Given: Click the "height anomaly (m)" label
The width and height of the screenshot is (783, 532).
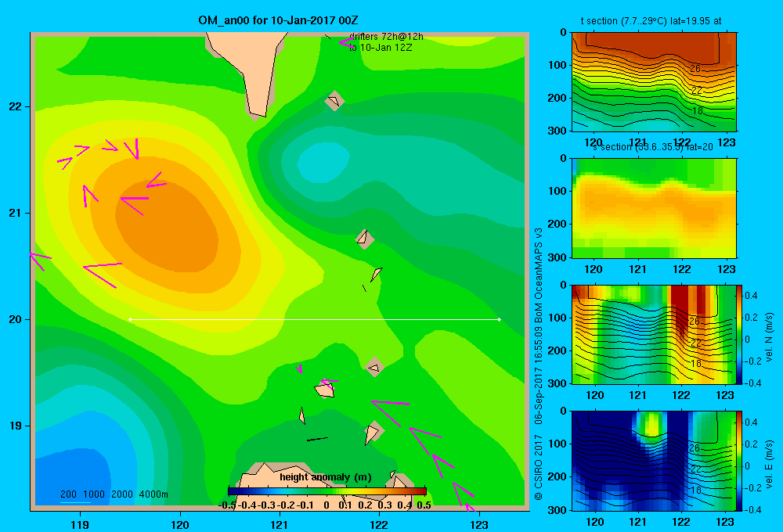Looking at the screenshot, I should (x=326, y=476).
